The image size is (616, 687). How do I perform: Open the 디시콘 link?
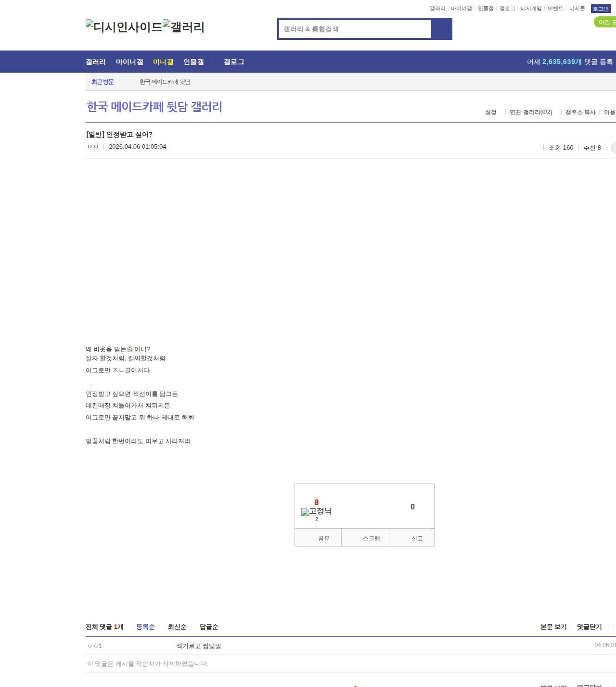point(577,9)
